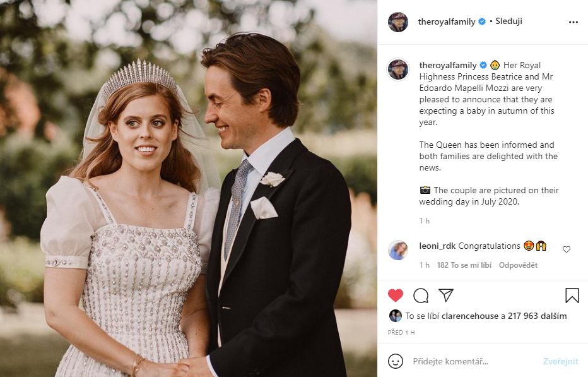This screenshot has height=377, width=588.
Task: Click theroyalfamily username in the caption
Action: [x=448, y=65]
